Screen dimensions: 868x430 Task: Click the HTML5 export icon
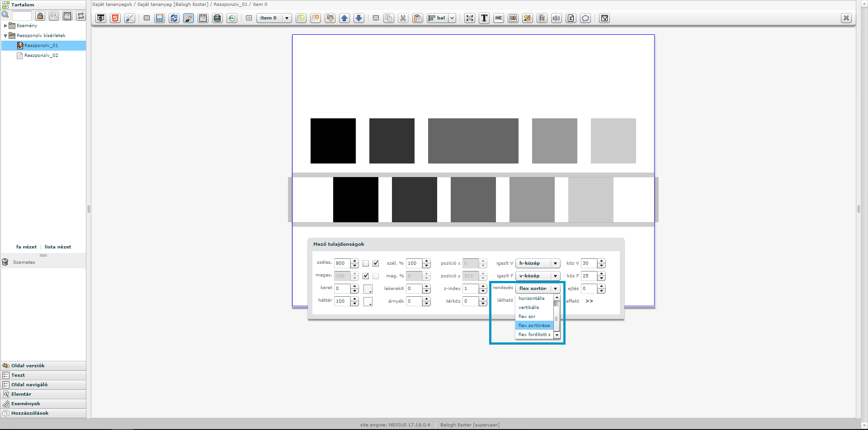point(115,18)
